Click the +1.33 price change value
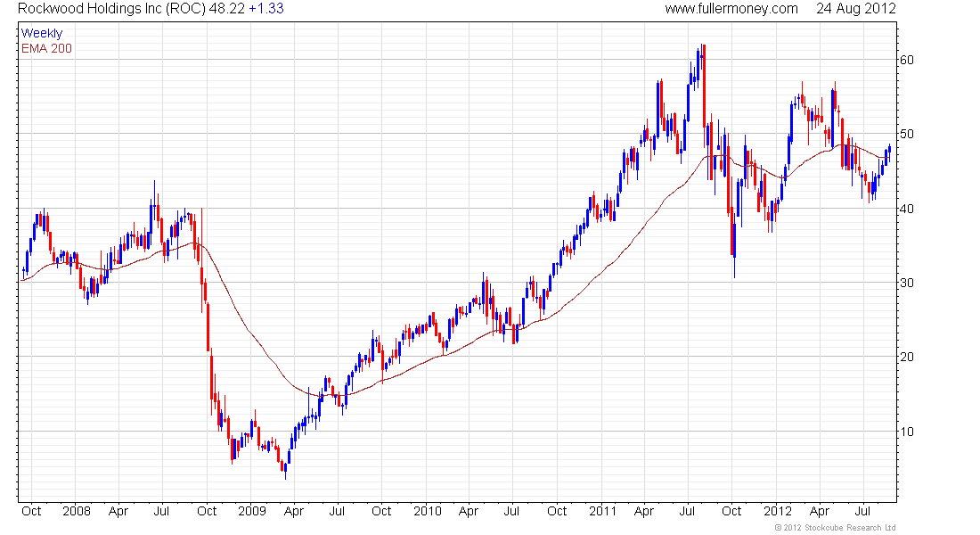 coord(266,9)
